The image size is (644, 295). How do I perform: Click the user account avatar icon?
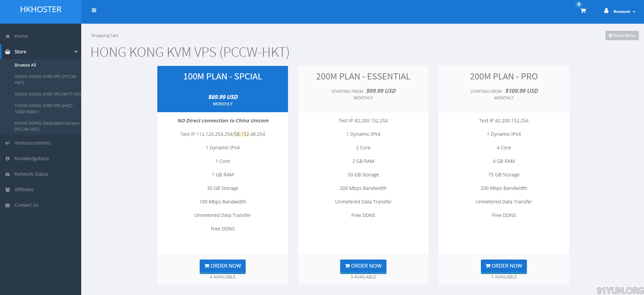[x=606, y=11]
